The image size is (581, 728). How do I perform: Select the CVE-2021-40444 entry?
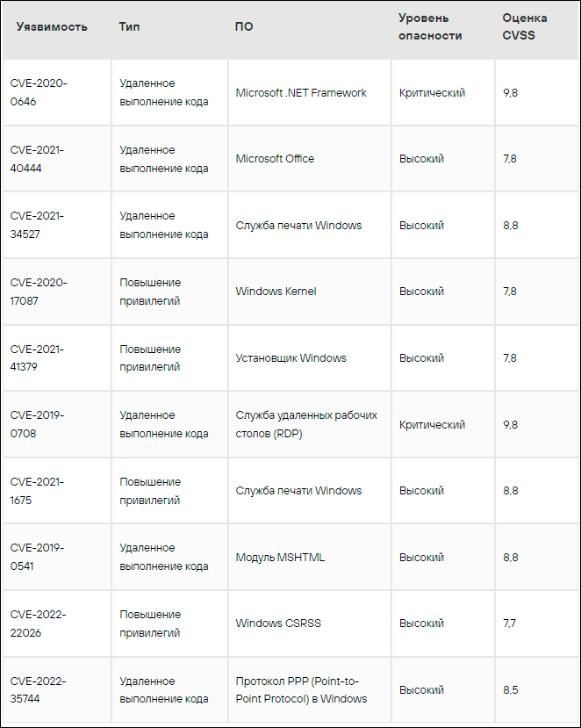coord(37,159)
